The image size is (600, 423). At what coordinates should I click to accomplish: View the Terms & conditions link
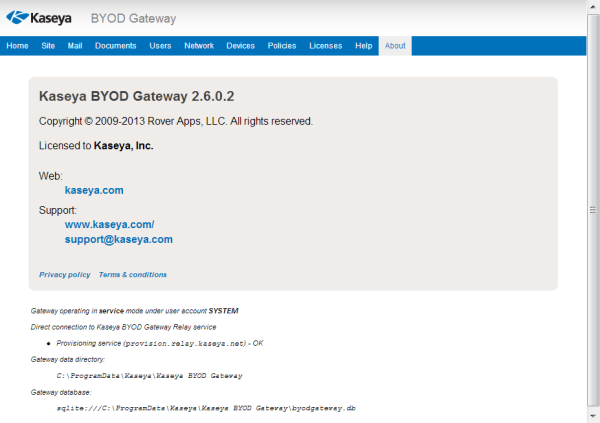tap(133, 274)
